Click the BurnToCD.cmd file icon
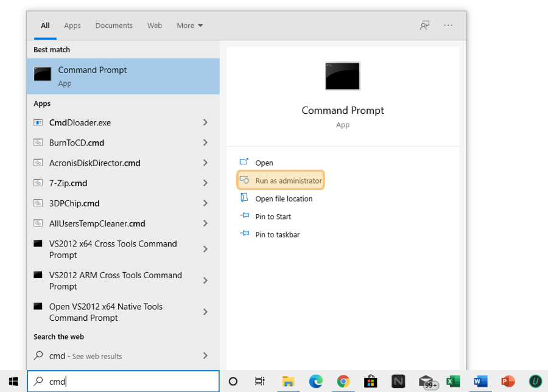 38,142
